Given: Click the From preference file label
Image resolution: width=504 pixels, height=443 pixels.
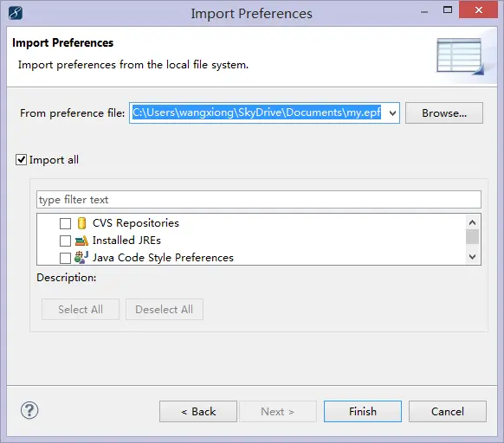Looking at the screenshot, I should click(73, 113).
